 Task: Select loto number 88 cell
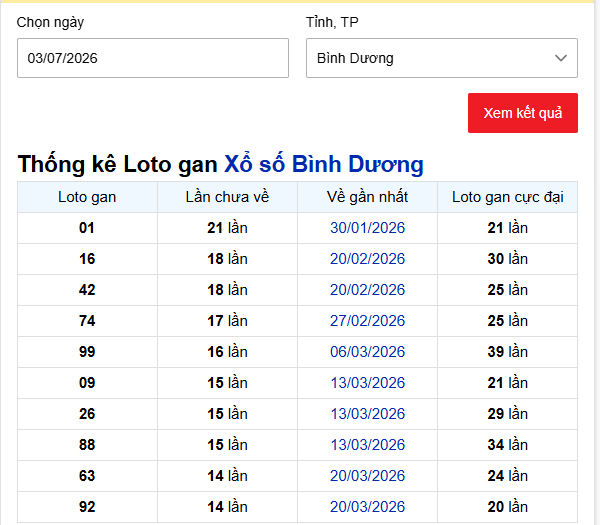point(87,445)
